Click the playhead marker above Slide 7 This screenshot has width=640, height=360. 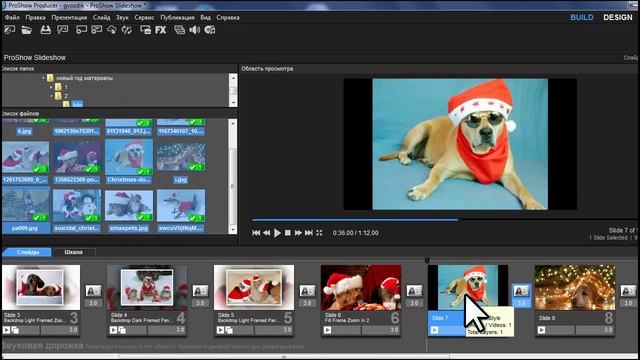pyautogui.click(x=427, y=260)
